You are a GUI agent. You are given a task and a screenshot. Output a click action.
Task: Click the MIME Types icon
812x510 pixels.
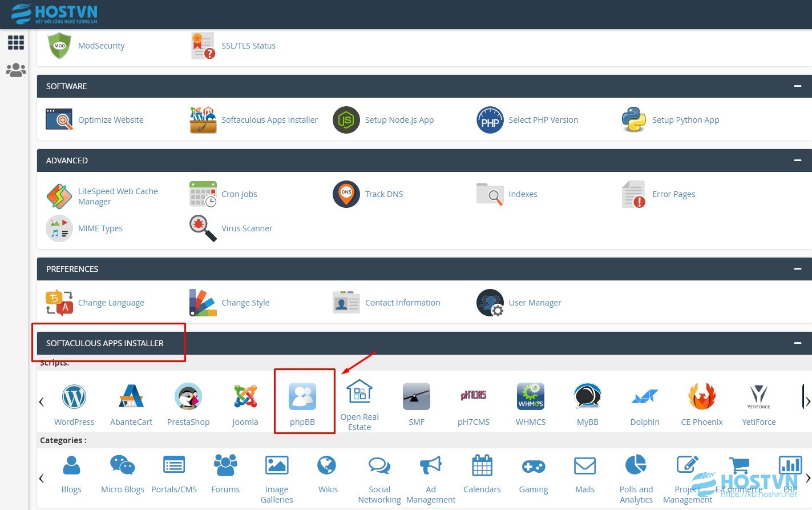point(59,228)
